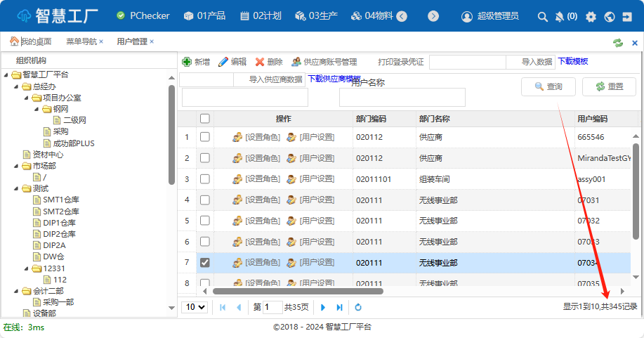This screenshot has width=644, height=338.
Task: Jump to last page in pager
Action: pyautogui.click(x=340, y=307)
